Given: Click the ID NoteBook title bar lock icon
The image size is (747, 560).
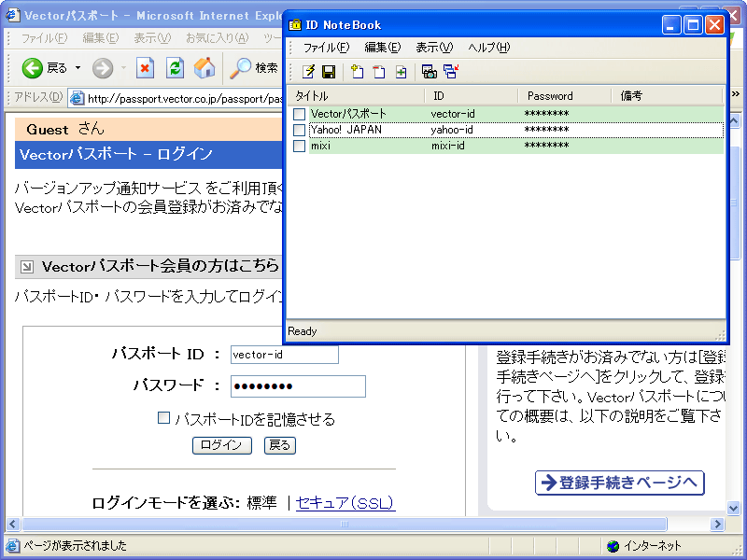Looking at the screenshot, I should click(x=295, y=25).
